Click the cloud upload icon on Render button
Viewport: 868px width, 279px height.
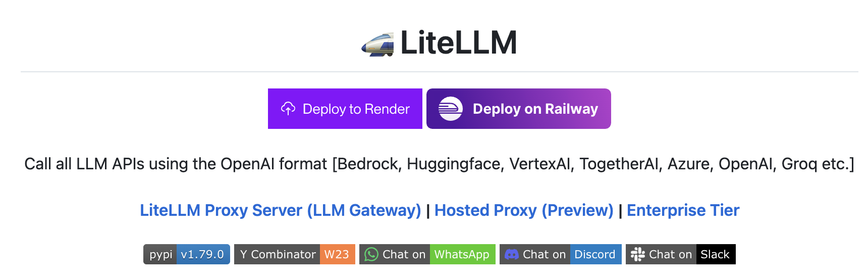288,109
